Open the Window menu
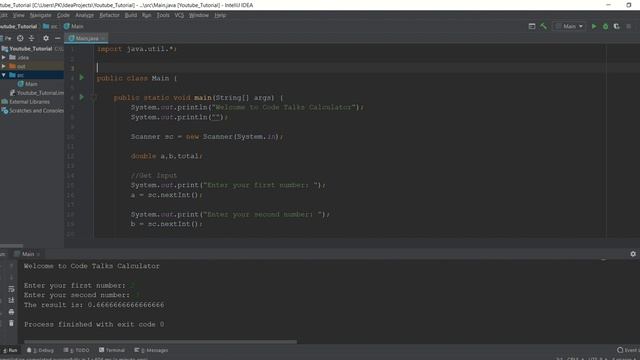Screen dimensions: 640x360 [199, 15]
